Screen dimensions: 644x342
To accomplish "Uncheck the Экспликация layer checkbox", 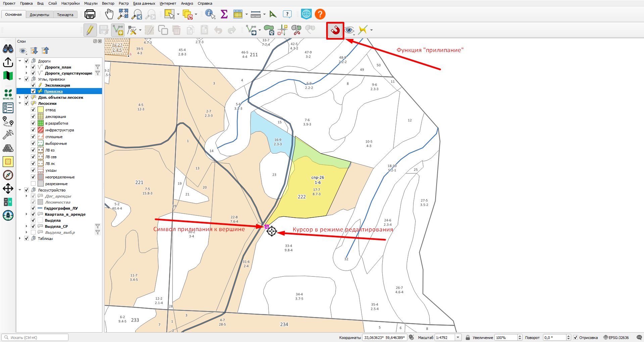I will [x=33, y=85].
